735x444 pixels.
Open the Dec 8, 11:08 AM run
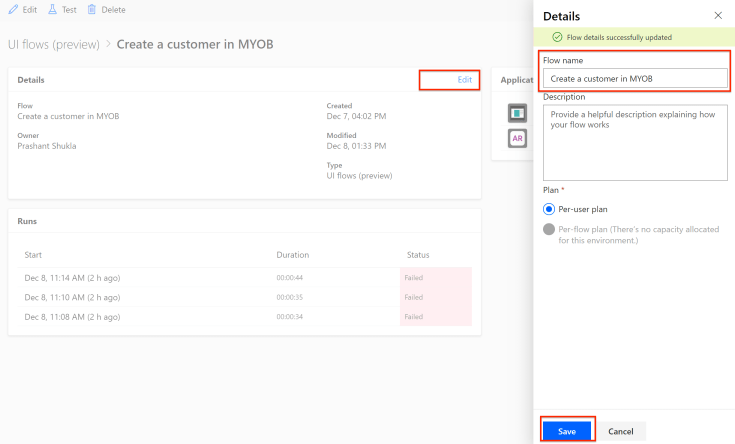[x=70, y=317]
